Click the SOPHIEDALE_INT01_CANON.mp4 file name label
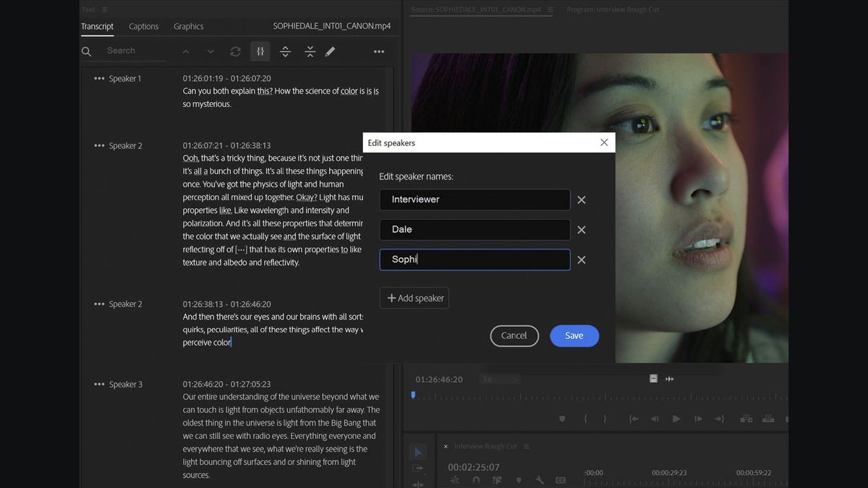This screenshot has height=488, width=868. 332,26
